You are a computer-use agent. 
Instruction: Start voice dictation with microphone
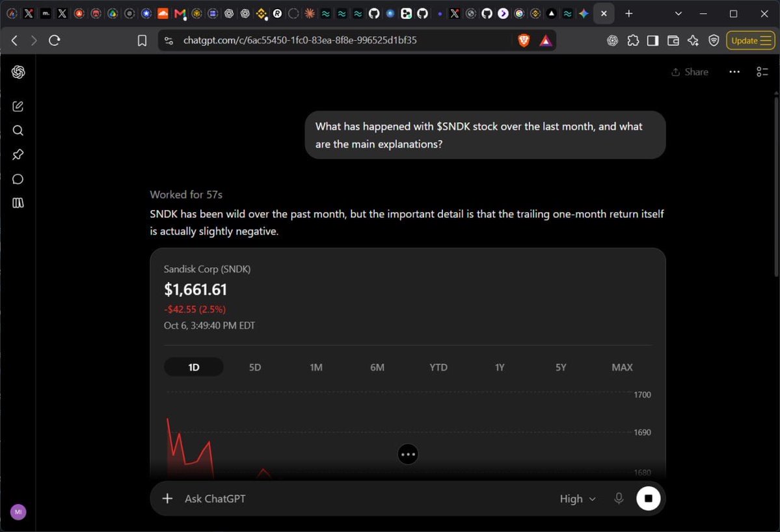pyautogui.click(x=618, y=498)
